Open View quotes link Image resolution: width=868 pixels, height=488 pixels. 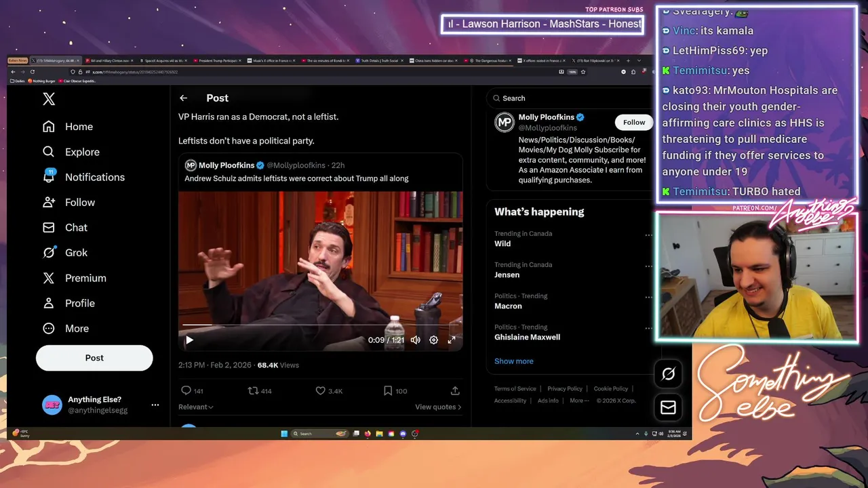pyautogui.click(x=438, y=407)
